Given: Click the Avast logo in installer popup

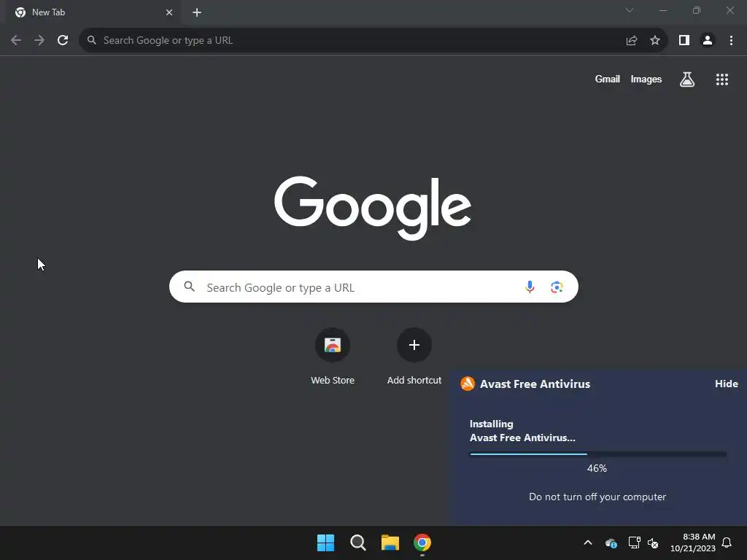Looking at the screenshot, I should click(468, 384).
